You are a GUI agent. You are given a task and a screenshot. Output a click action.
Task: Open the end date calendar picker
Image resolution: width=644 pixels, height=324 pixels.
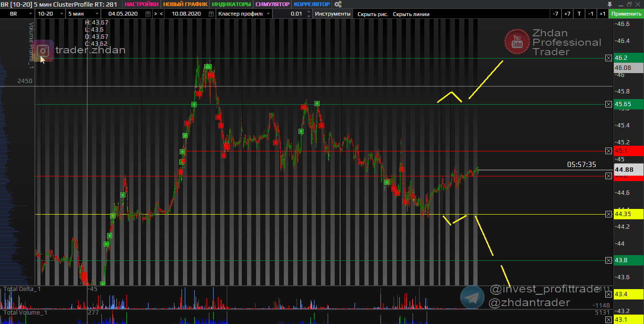pos(210,14)
